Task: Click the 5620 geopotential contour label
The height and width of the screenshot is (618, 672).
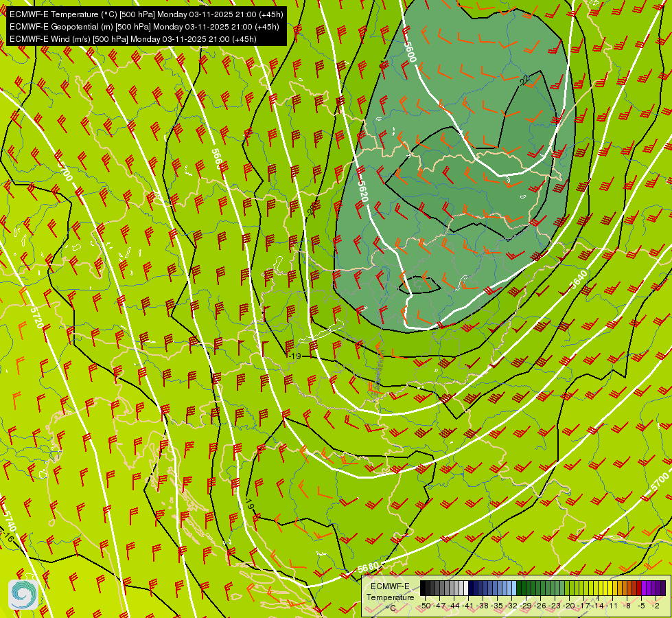Action: click(x=363, y=191)
